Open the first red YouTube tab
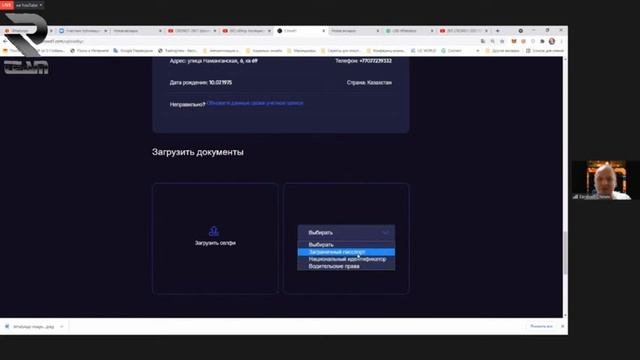Screen dimensions: 640x360 pyautogui.click(x=191, y=31)
